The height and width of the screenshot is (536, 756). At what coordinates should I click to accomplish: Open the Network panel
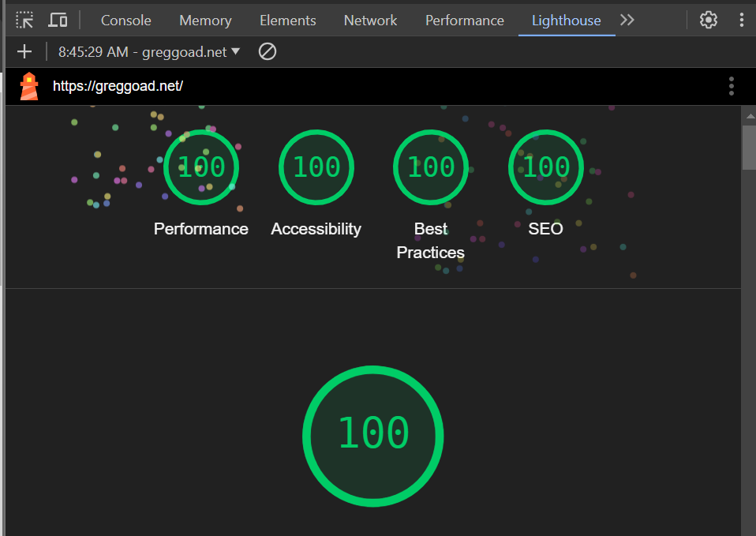click(x=370, y=20)
